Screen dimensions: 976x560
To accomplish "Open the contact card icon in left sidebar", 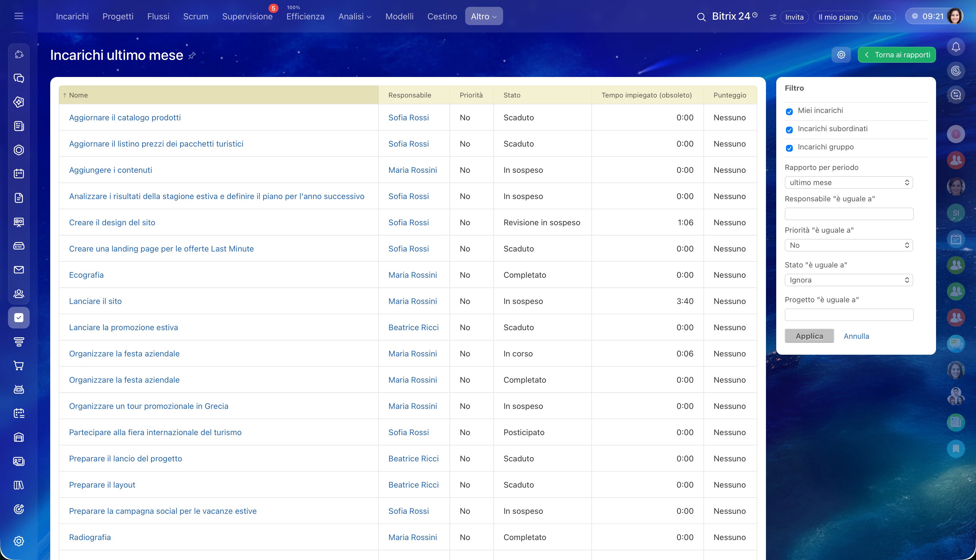I will tap(19, 461).
